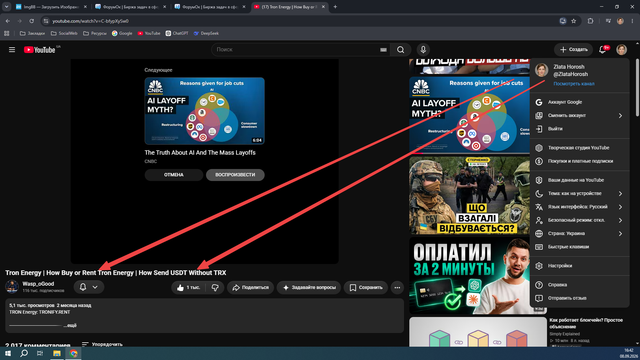Open Chrome tab search dropdown arrow
640x360 pixels.
coord(7,7)
